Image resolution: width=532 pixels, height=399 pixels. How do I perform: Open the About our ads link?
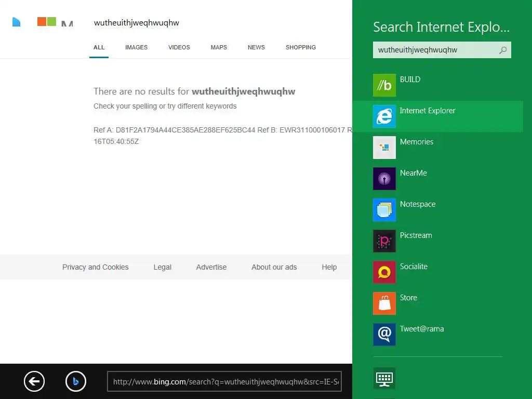coord(274,268)
